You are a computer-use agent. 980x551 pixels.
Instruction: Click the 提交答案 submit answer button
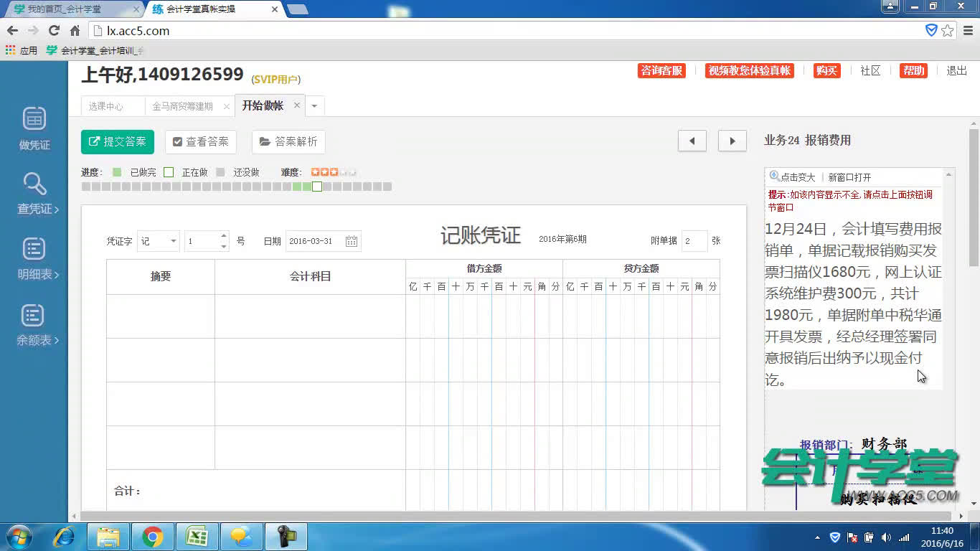coord(117,141)
